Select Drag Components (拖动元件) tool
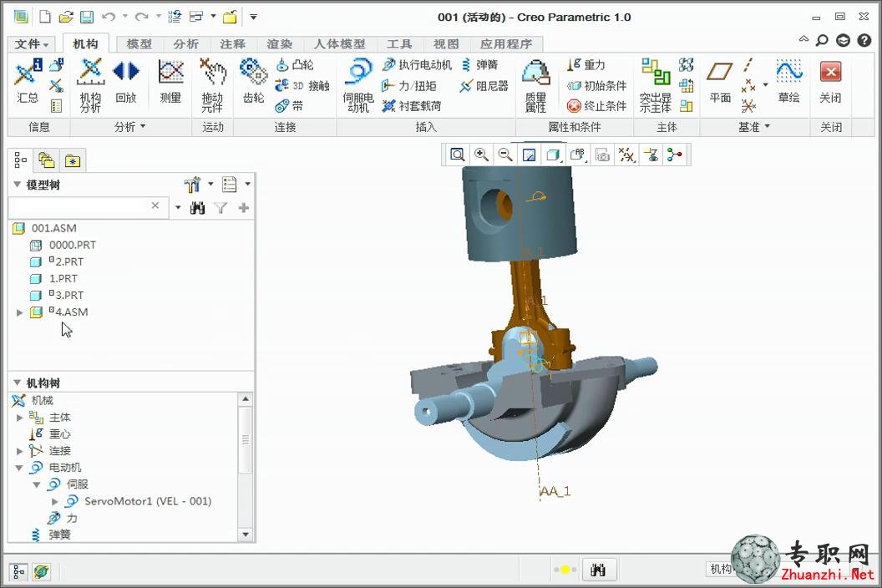Image resolution: width=882 pixels, height=588 pixels. [213, 85]
